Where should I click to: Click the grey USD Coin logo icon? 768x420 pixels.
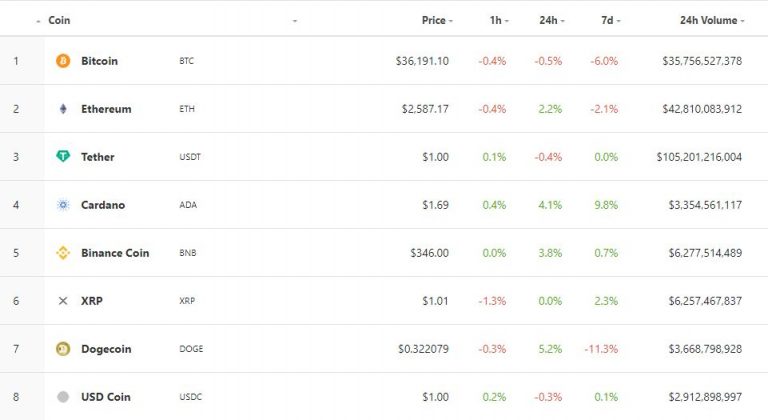pyautogui.click(x=63, y=396)
